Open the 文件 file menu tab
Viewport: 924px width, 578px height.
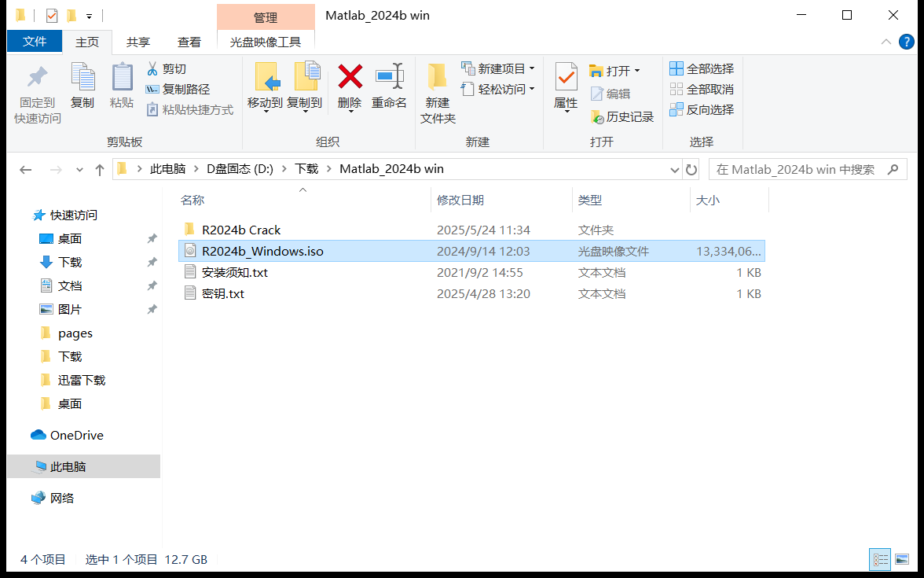(x=35, y=41)
